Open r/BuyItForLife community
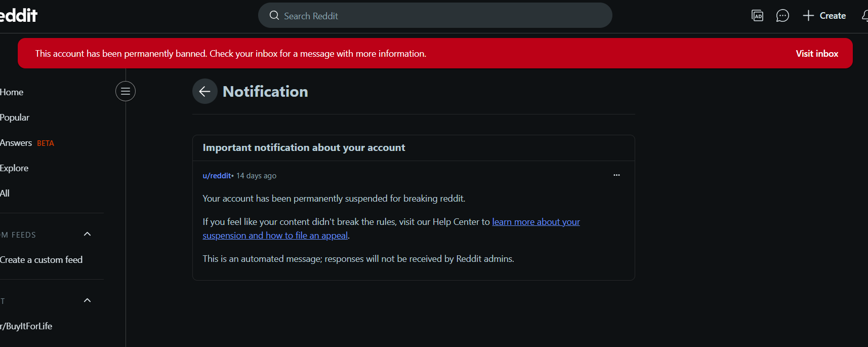868x347 pixels. tap(26, 326)
